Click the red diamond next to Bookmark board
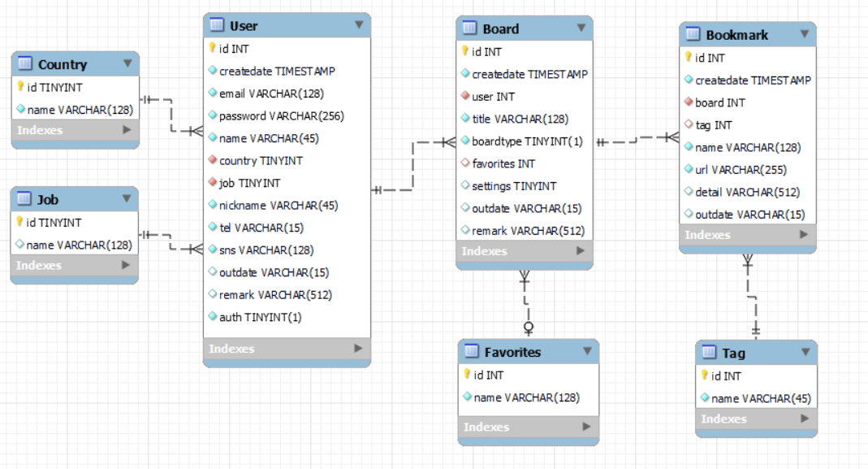The image size is (868, 469). (x=689, y=102)
